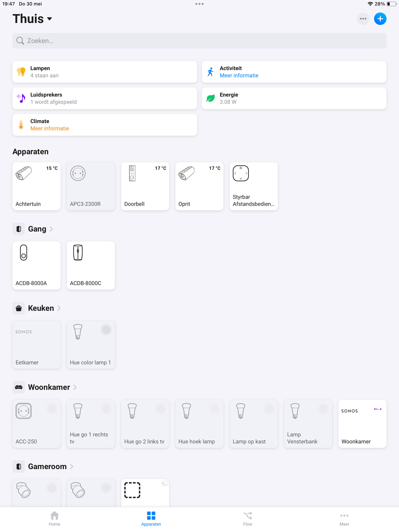Open the Lampen summary card
The image size is (399, 532).
point(105,72)
